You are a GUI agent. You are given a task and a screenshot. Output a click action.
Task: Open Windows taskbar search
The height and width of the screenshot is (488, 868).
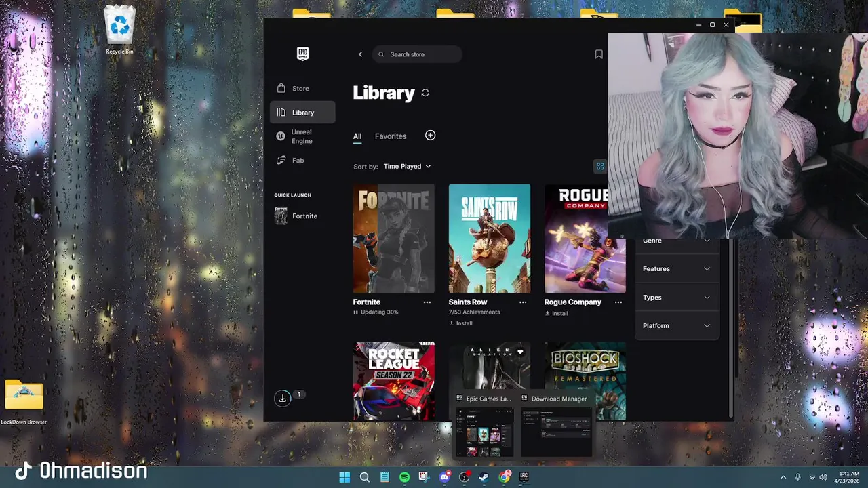tap(365, 477)
